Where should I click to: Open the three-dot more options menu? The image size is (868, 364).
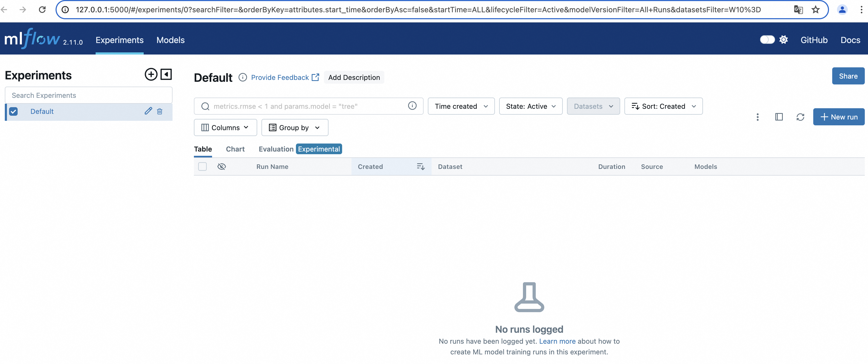[757, 117]
